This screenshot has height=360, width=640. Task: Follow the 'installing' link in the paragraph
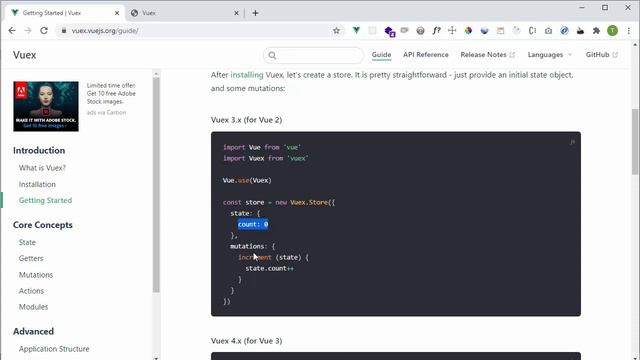coord(247,75)
